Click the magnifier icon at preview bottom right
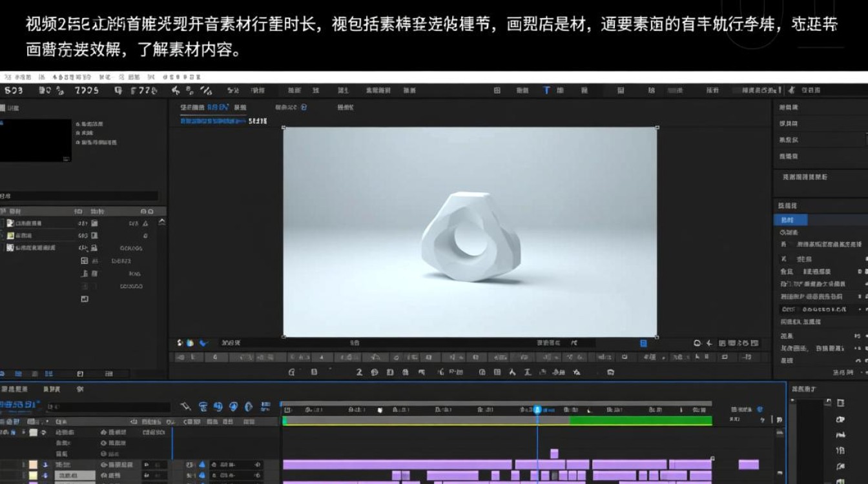 697,343
